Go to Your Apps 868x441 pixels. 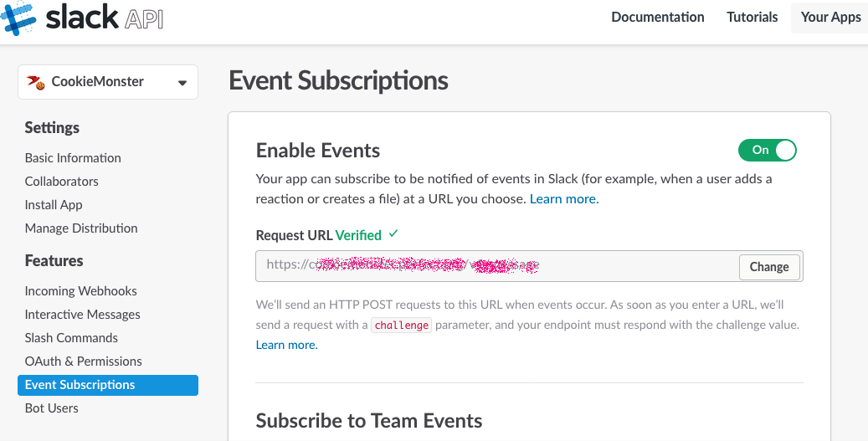click(830, 17)
